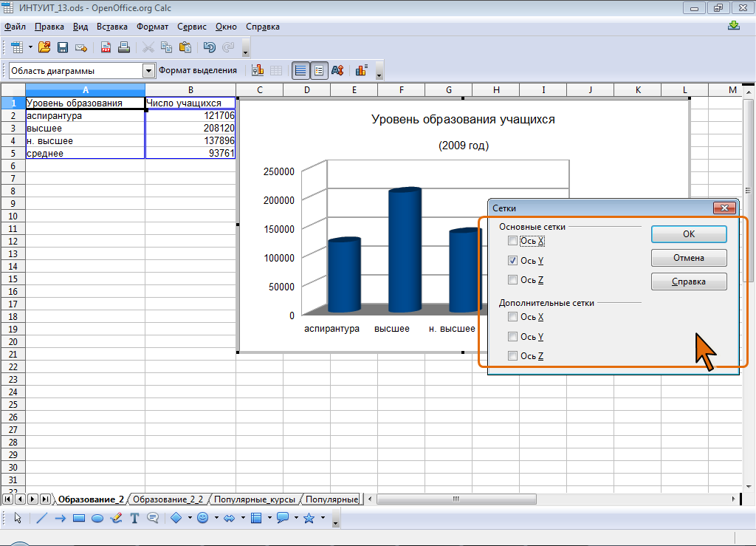The height and width of the screenshot is (546, 756).
Task: Jump to the last sheet tab
Action: [45, 499]
